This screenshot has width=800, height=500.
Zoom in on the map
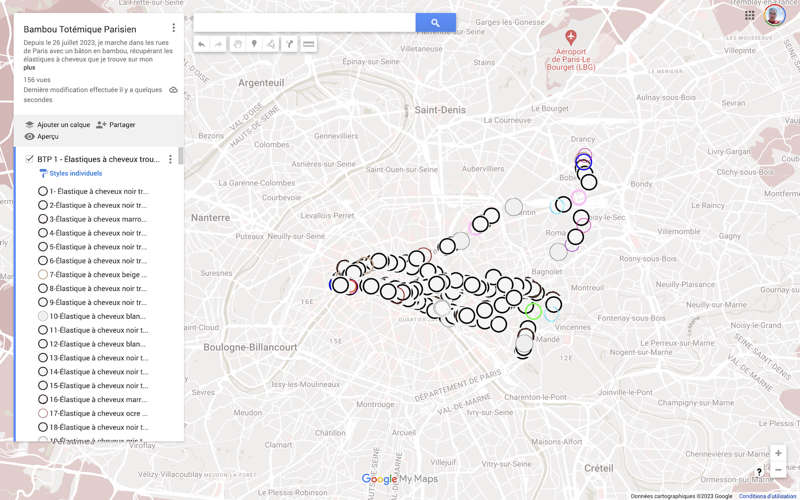click(x=778, y=453)
